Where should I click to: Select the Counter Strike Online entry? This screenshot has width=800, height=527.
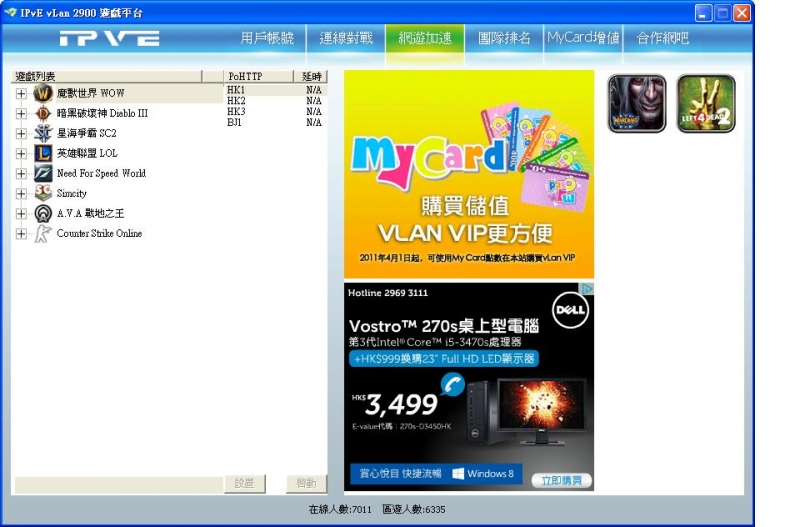(99, 234)
